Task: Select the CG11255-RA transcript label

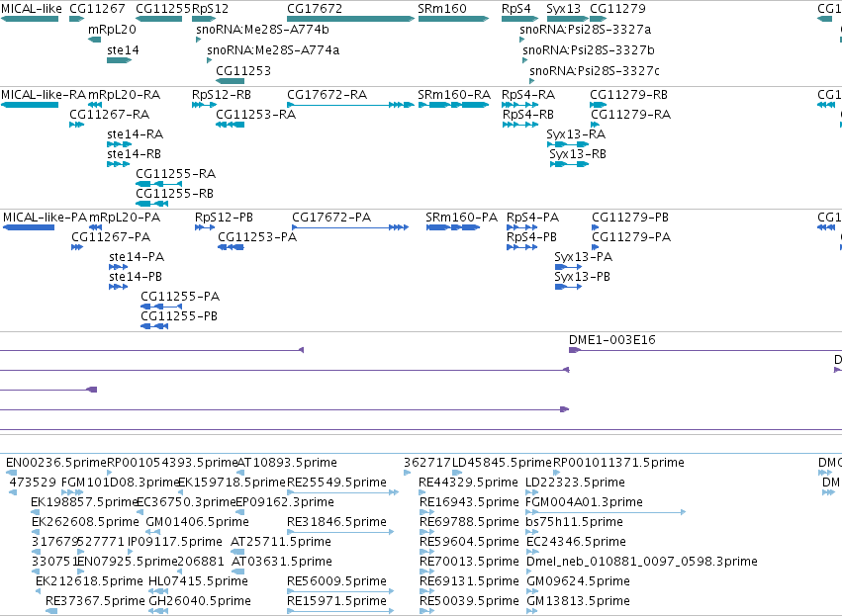Action: coord(175,174)
